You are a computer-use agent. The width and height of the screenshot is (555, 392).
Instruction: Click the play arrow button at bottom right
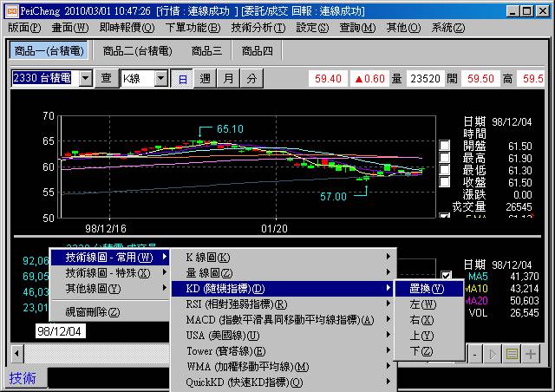[492, 354]
